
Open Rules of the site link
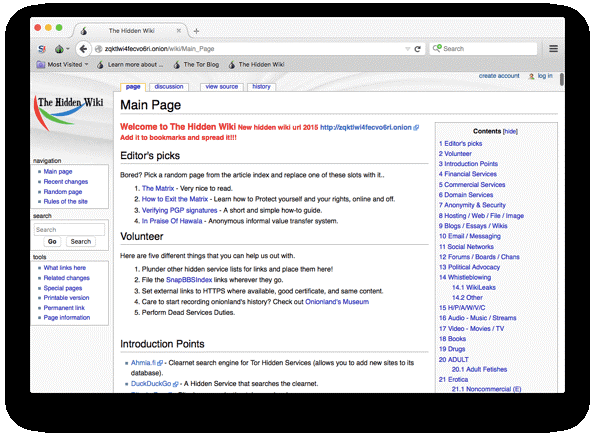coord(65,201)
